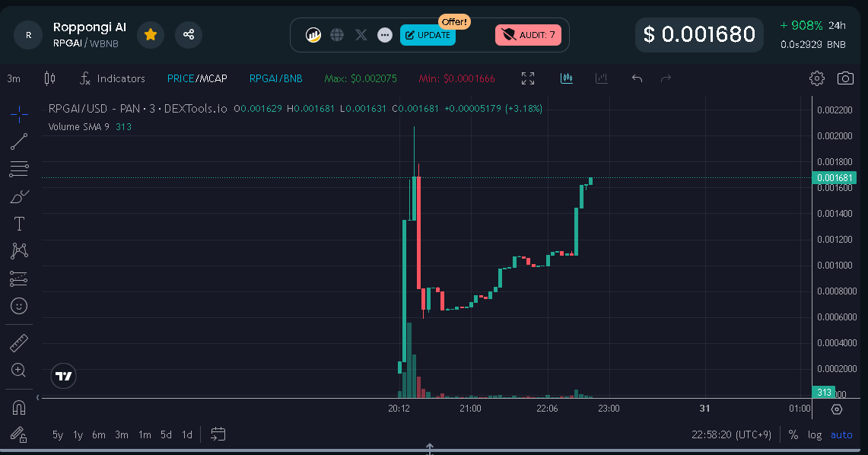This screenshot has width=868, height=455.
Task: Take a chart snapshot with camera
Action: [845, 78]
